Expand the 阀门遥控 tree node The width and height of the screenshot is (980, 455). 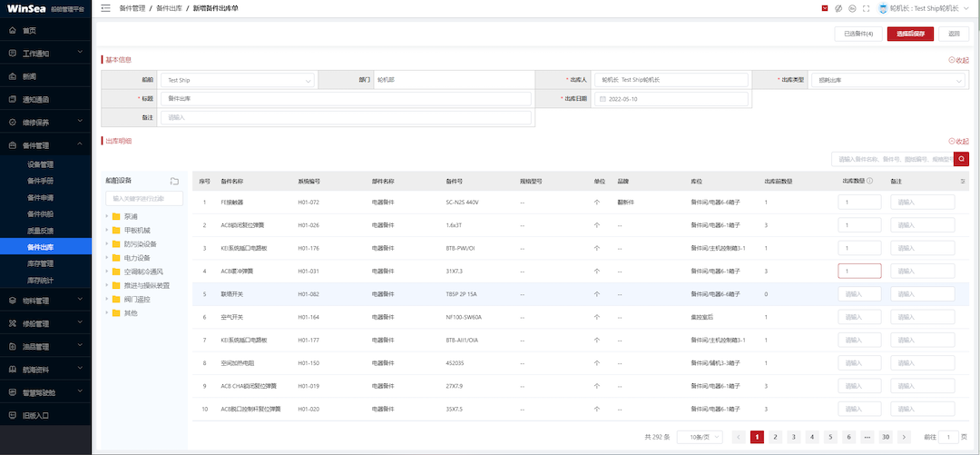(107, 299)
